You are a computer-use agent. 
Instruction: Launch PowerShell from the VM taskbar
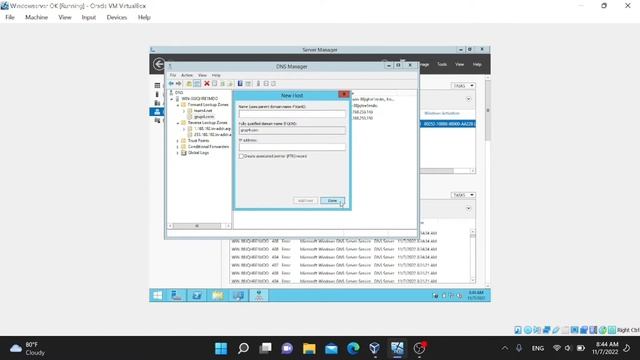pos(197,295)
